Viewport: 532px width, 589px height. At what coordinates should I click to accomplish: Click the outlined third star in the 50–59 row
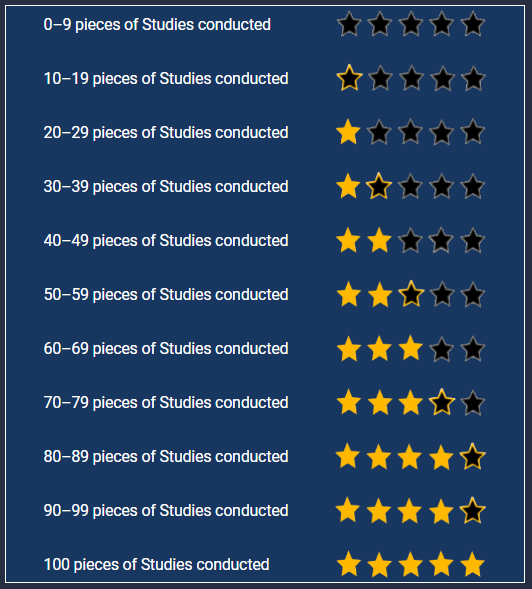point(411,294)
